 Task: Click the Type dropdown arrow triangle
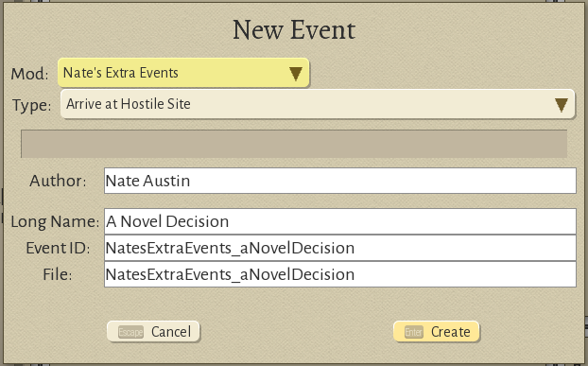pyautogui.click(x=561, y=105)
